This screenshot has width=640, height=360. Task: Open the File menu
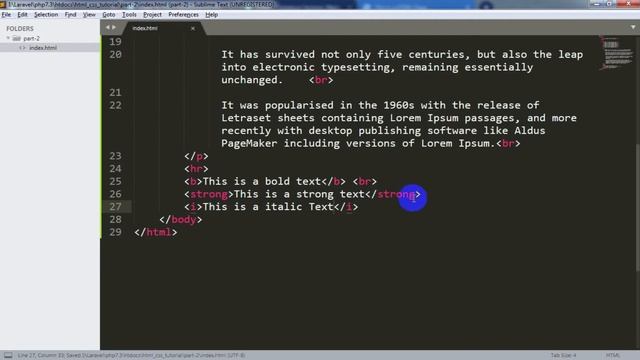[6, 15]
